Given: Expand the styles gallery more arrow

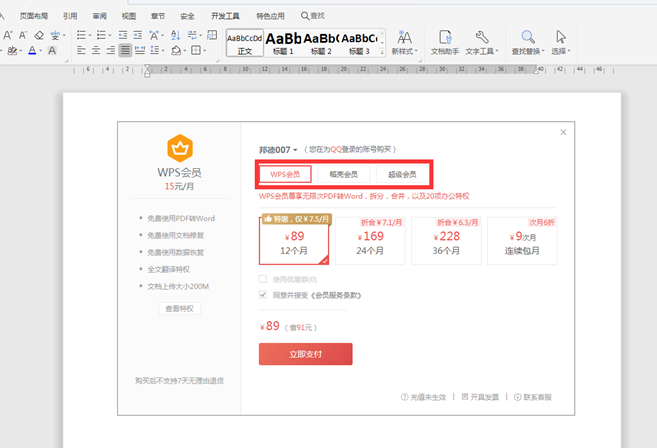Looking at the screenshot, I should tap(382, 52).
